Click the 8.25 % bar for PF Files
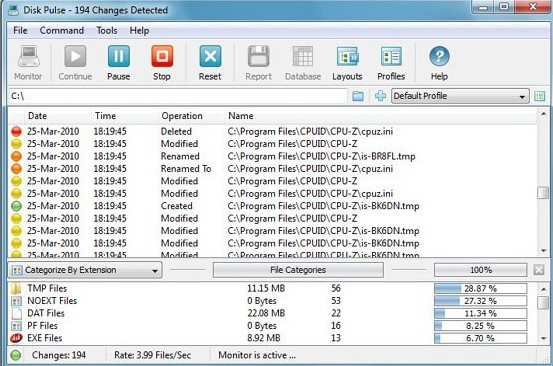The width and height of the screenshot is (553, 366). click(480, 326)
